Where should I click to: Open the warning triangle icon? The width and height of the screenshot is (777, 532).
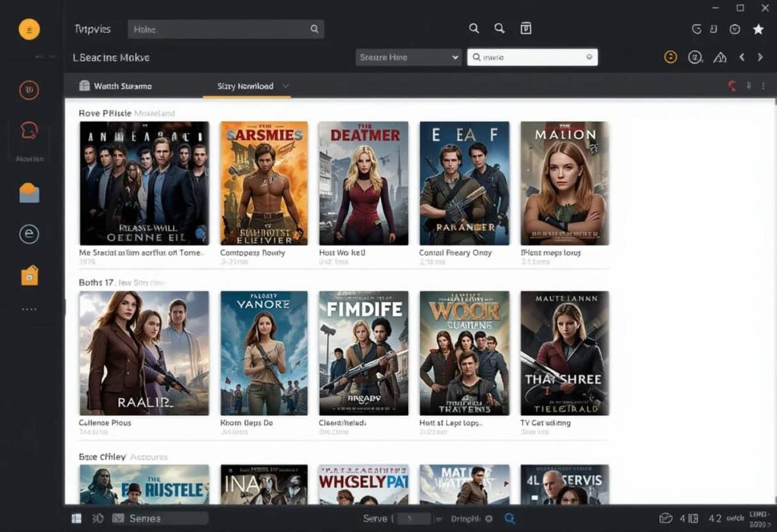click(719, 58)
